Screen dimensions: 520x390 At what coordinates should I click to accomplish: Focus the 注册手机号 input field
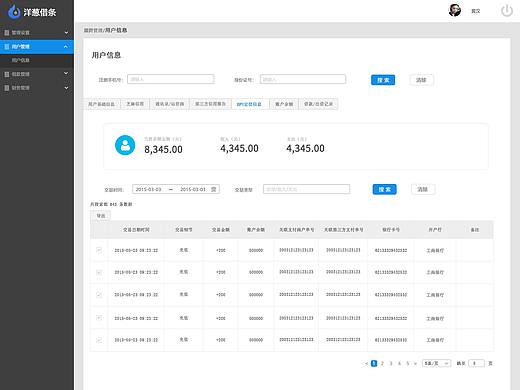171,79
